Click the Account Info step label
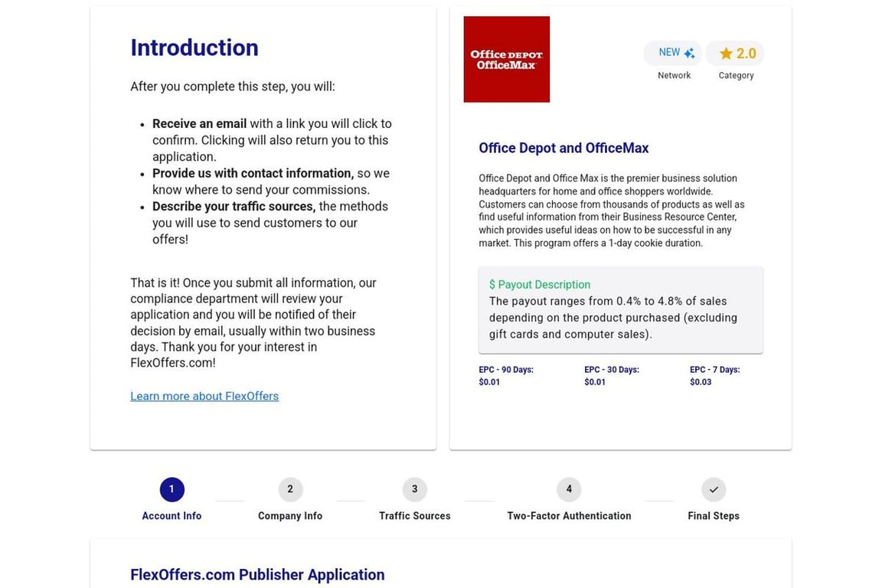This screenshot has width=882, height=588. (171, 515)
